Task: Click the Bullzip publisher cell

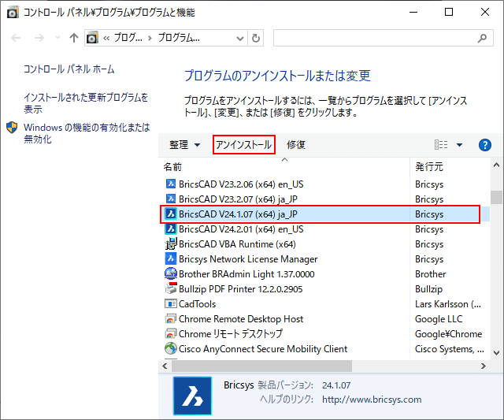Action: pyautogui.click(x=428, y=289)
